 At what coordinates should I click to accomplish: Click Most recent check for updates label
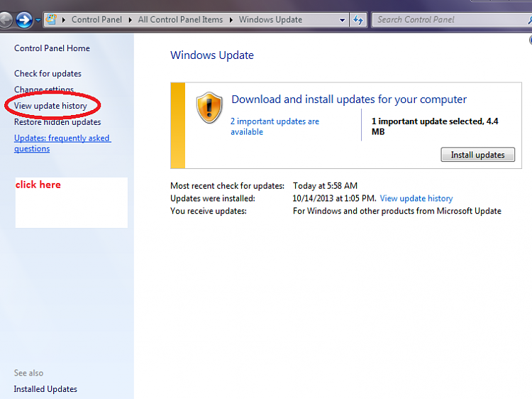pyautogui.click(x=227, y=186)
